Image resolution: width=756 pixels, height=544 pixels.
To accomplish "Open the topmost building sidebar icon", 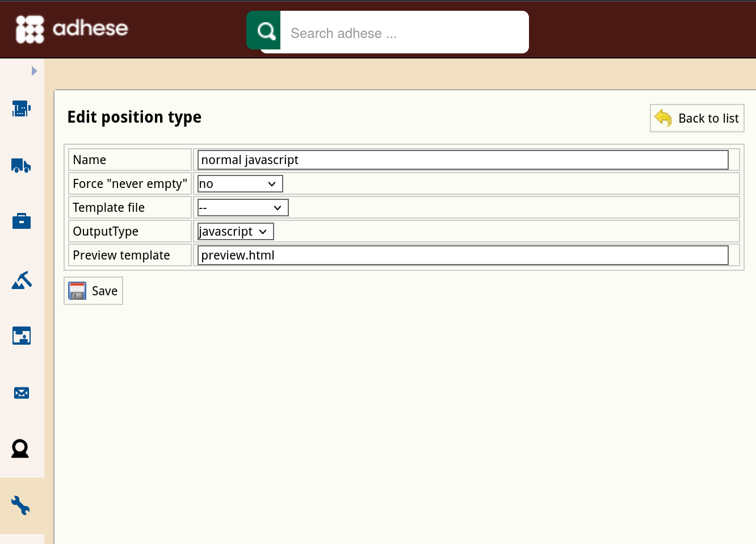I will [21, 108].
